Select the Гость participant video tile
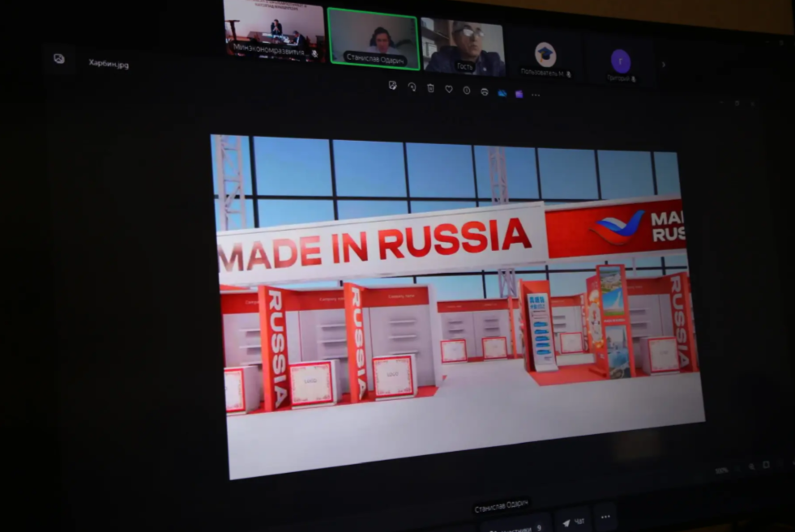 (x=464, y=47)
